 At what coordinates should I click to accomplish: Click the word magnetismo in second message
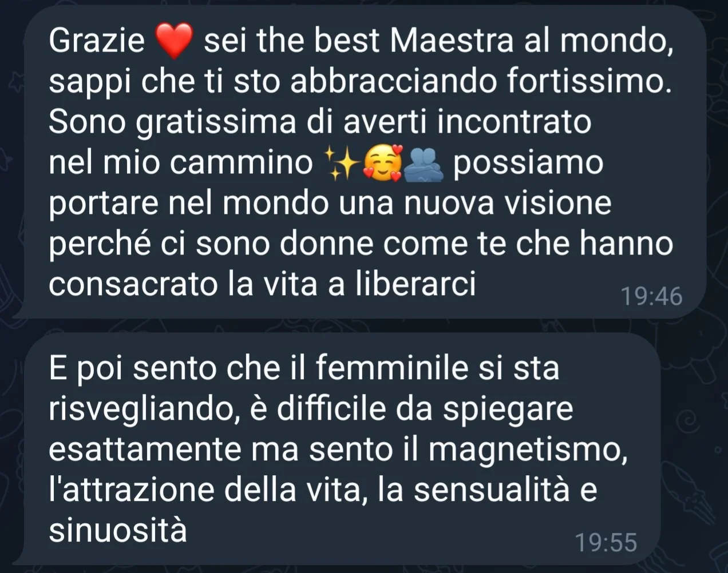[x=525, y=450]
